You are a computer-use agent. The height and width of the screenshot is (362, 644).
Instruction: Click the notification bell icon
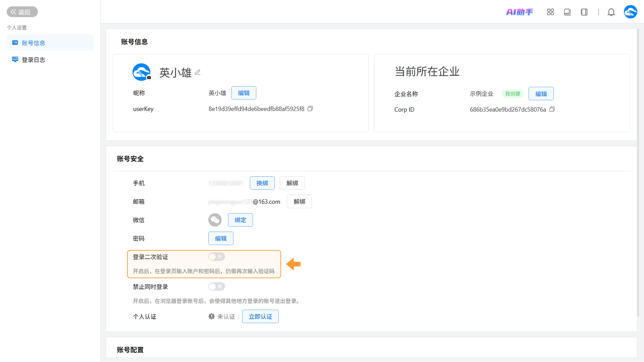point(611,12)
